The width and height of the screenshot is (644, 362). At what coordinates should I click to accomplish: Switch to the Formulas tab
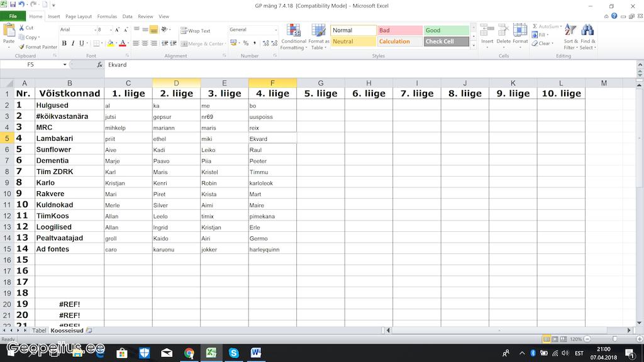click(107, 16)
